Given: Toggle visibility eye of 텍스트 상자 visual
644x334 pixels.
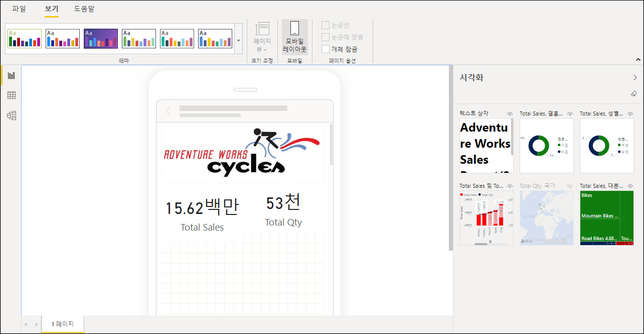Looking at the screenshot, I should [510, 114].
